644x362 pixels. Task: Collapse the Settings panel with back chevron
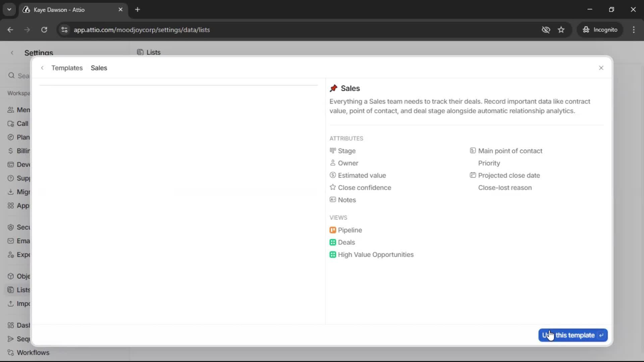point(12,53)
